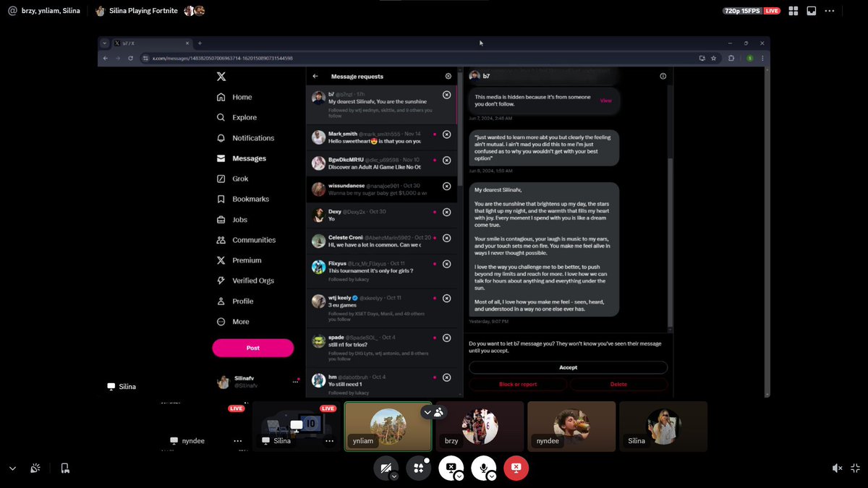Open the X logo home icon
The width and height of the screenshot is (868, 488).
[x=221, y=76]
